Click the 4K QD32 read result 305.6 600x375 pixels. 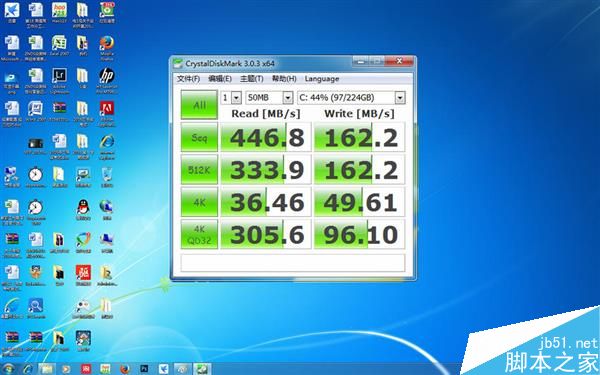[266, 235]
